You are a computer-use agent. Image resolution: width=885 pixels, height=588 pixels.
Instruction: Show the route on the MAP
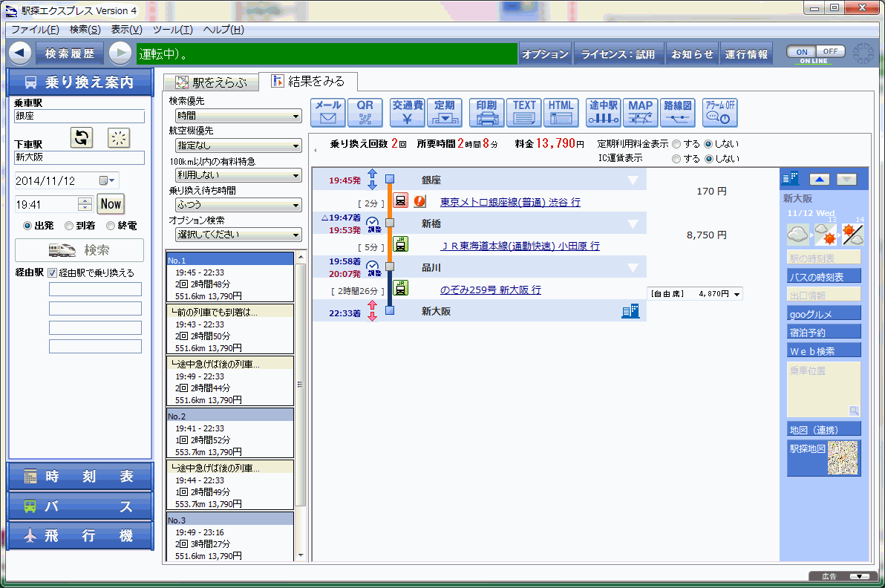pyautogui.click(x=639, y=112)
